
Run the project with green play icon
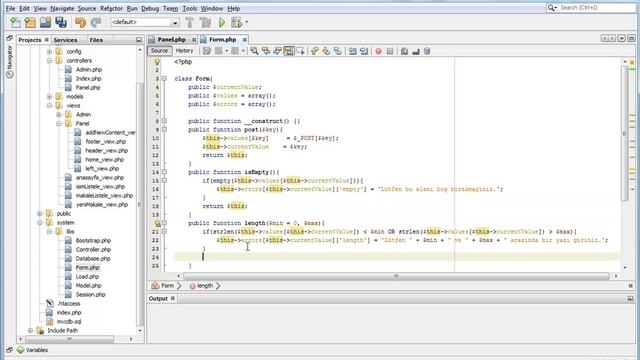point(222,22)
